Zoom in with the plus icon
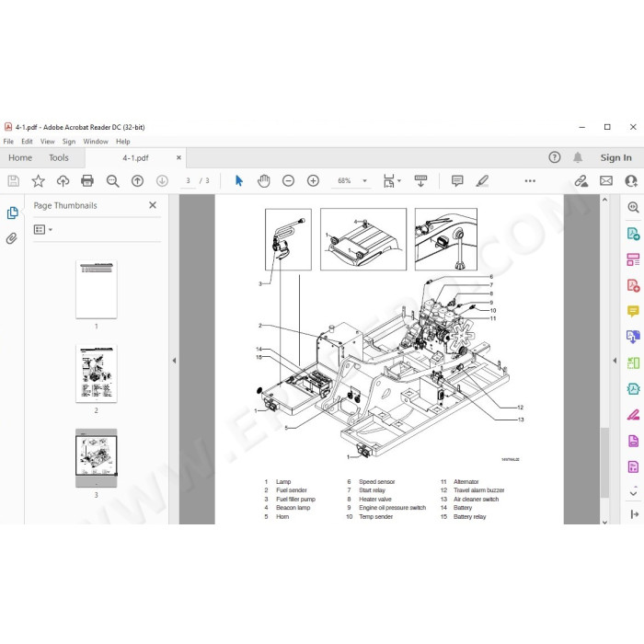Image resolution: width=644 pixels, height=644 pixels. [313, 180]
